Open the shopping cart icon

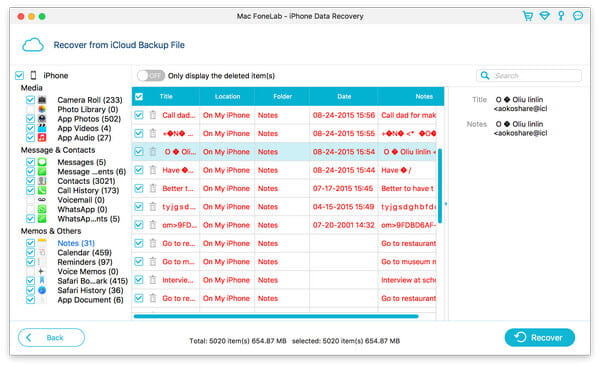click(528, 16)
